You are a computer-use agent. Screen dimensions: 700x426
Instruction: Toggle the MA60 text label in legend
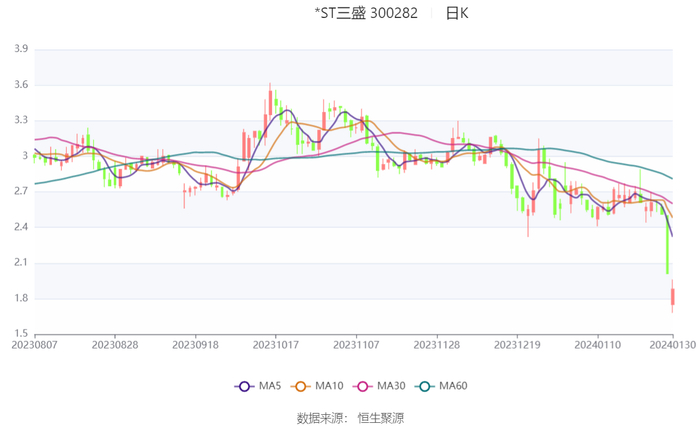point(455,386)
